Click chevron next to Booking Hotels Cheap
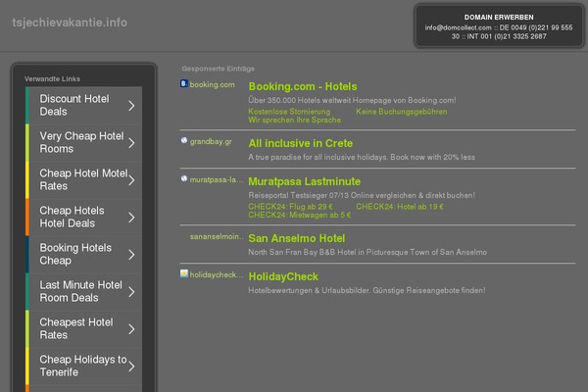The image size is (588, 392). pyautogui.click(x=131, y=255)
